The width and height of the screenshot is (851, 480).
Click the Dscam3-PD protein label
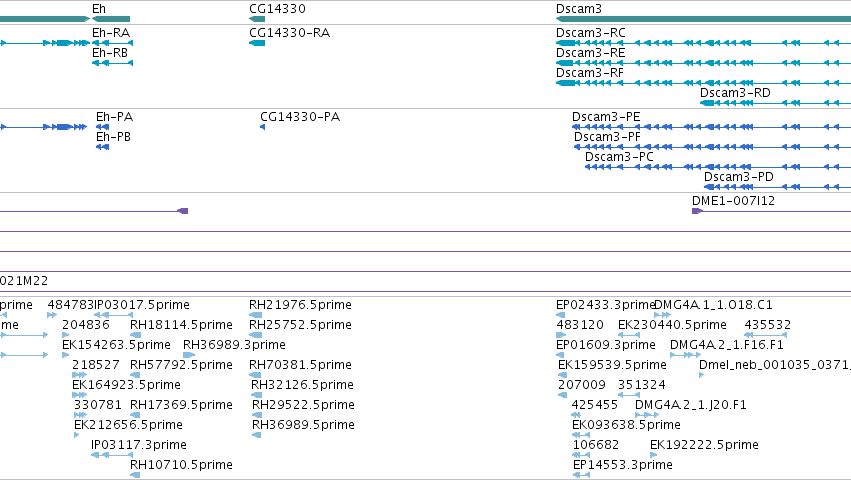[738, 177]
